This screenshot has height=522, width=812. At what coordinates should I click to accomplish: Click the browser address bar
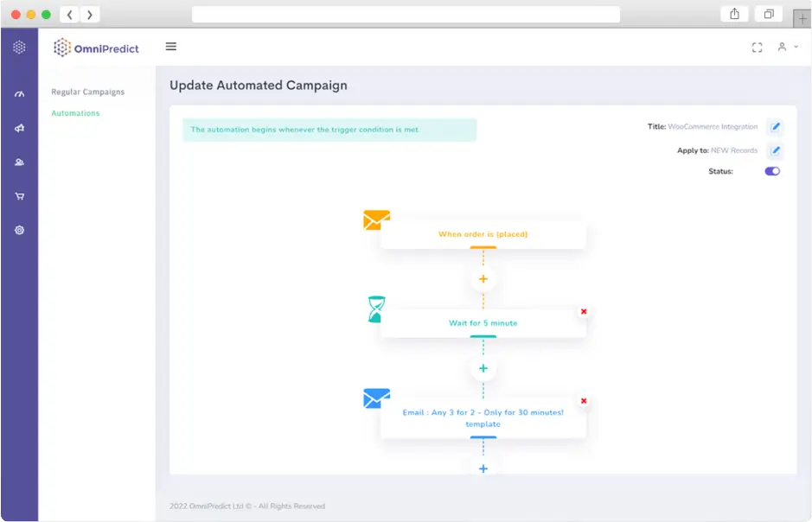[406, 15]
